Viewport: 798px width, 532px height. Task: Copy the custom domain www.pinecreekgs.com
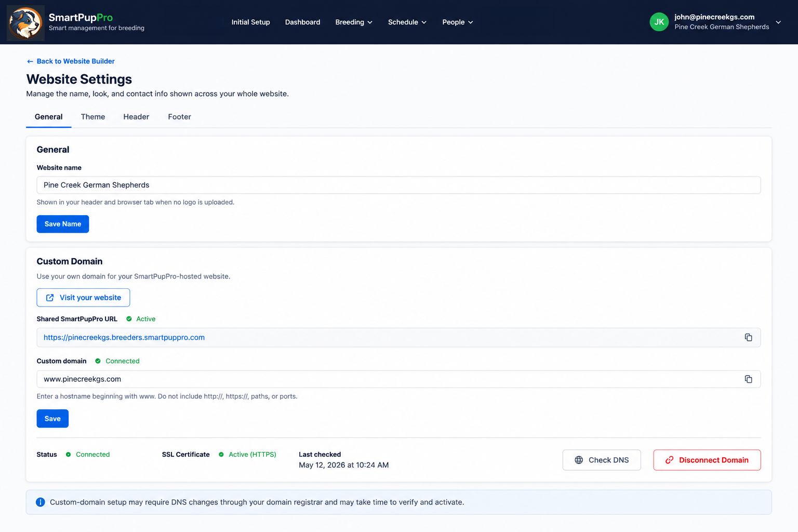[748, 379]
